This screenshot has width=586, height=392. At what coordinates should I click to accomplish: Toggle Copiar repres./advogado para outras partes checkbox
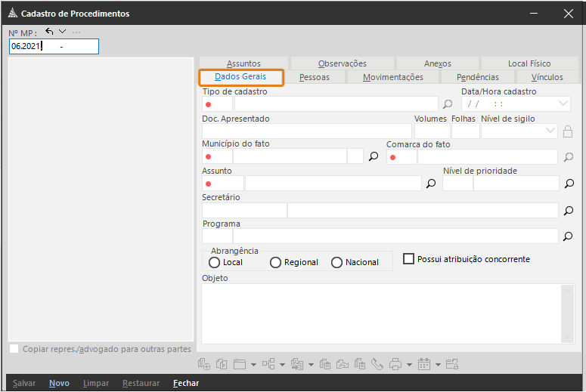click(14, 349)
